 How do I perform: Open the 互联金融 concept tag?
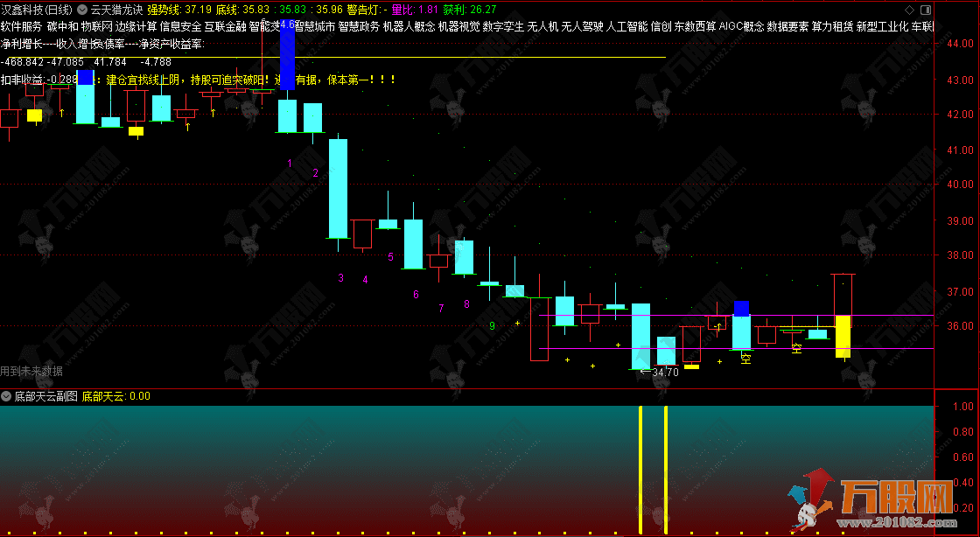pyautogui.click(x=225, y=26)
